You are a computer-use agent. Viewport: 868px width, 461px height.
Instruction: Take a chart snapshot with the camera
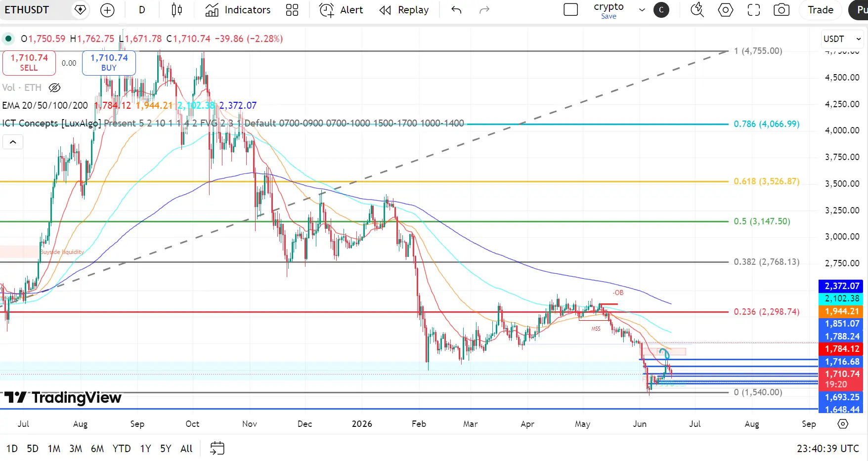[x=781, y=10]
